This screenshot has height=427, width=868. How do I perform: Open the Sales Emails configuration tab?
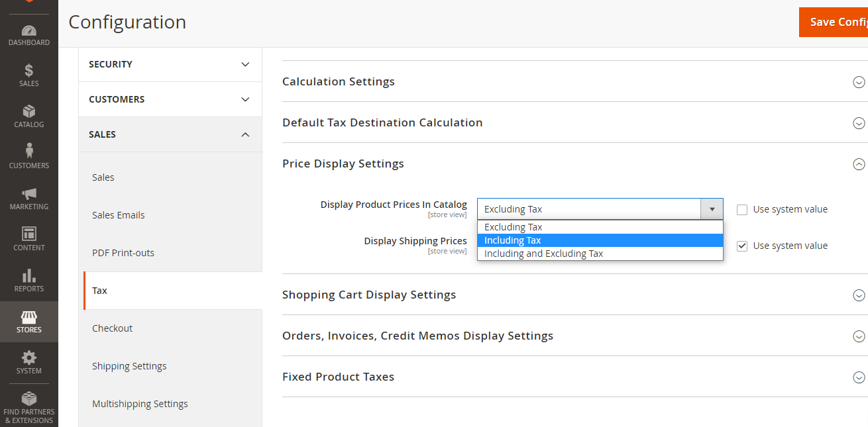(x=119, y=215)
